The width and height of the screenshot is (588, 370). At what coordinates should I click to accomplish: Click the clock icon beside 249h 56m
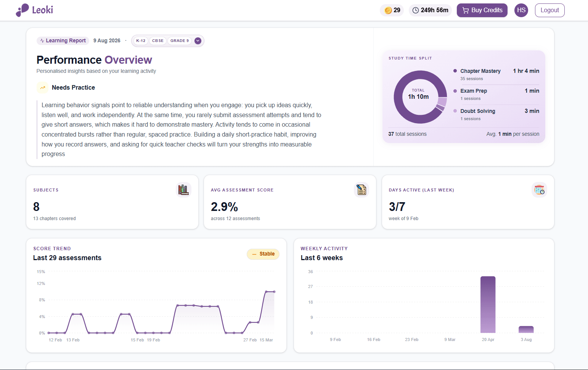click(x=416, y=10)
